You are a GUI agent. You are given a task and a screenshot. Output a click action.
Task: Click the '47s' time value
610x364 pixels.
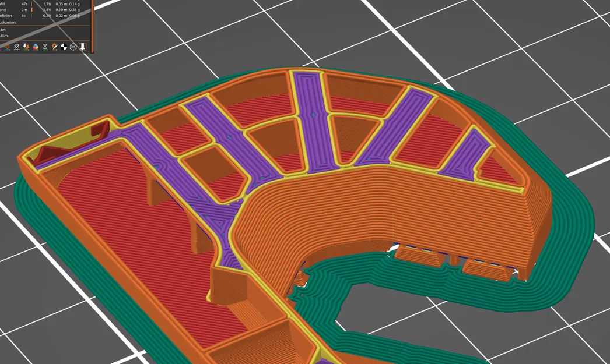(24, 4)
